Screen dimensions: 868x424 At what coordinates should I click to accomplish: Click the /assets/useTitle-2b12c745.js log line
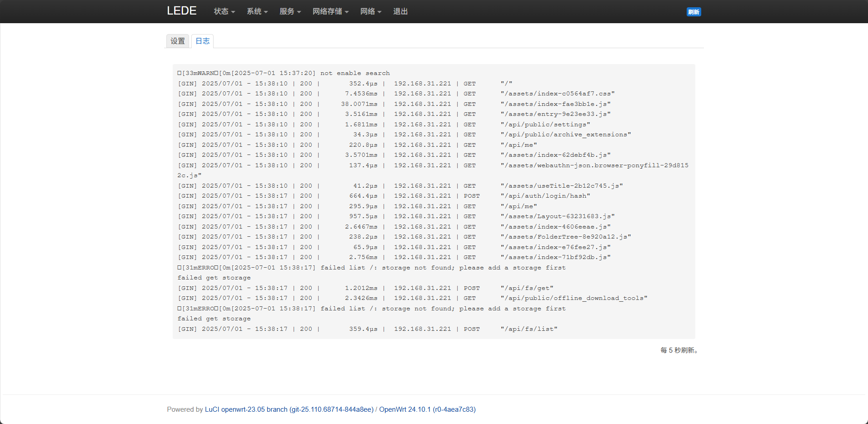tap(400, 186)
